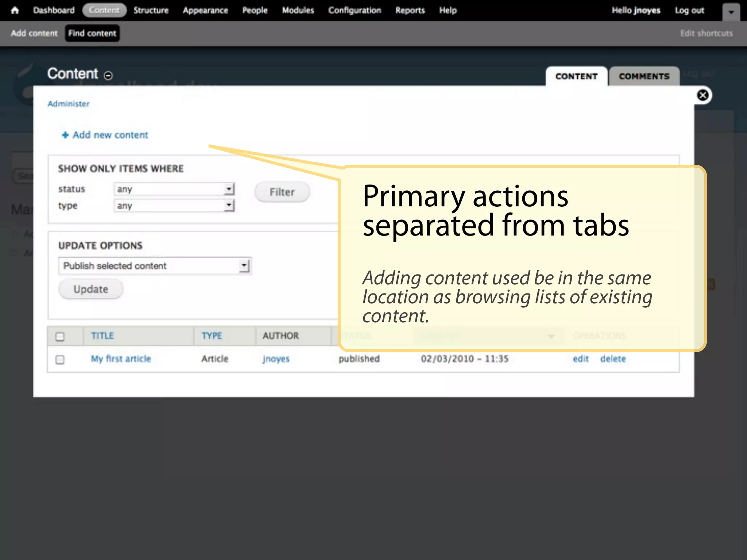This screenshot has width=747, height=560.
Task: Close the overlay with X icon
Action: coord(703,96)
